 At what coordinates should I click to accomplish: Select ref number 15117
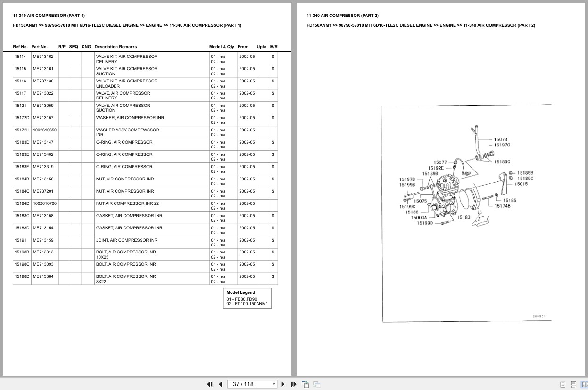pyautogui.click(x=21, y=93)
